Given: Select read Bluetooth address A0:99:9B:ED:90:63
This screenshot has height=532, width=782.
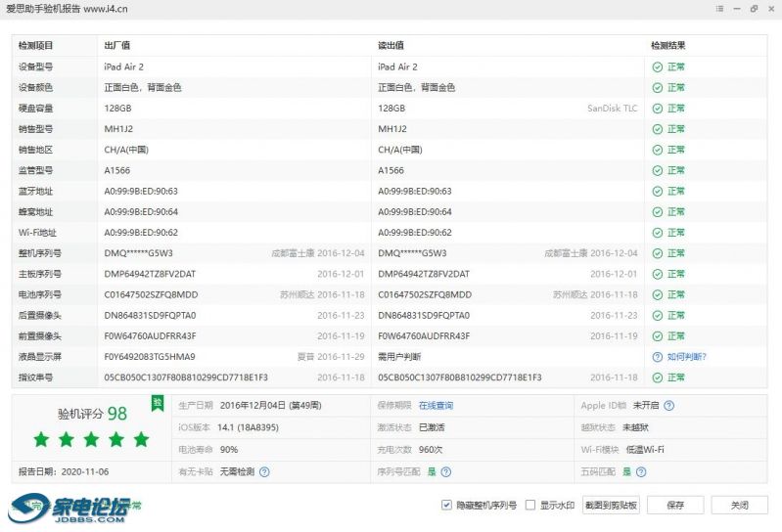Looking at the screenshot, I should coord(415,192).
